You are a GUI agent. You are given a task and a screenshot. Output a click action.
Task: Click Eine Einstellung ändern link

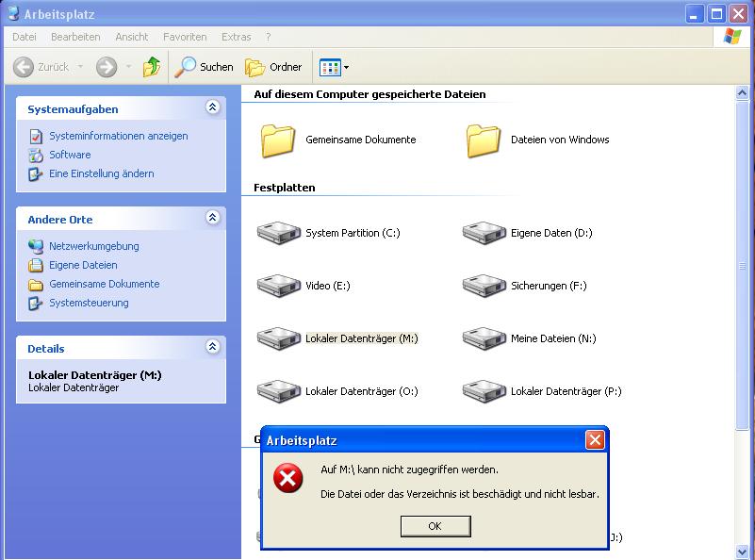coord(102,173)
